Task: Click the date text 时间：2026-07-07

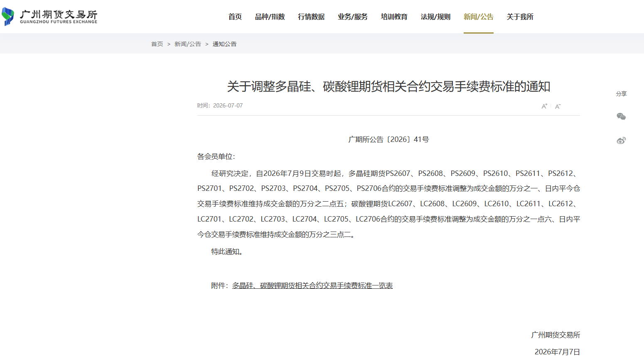Action: (220, 105)
